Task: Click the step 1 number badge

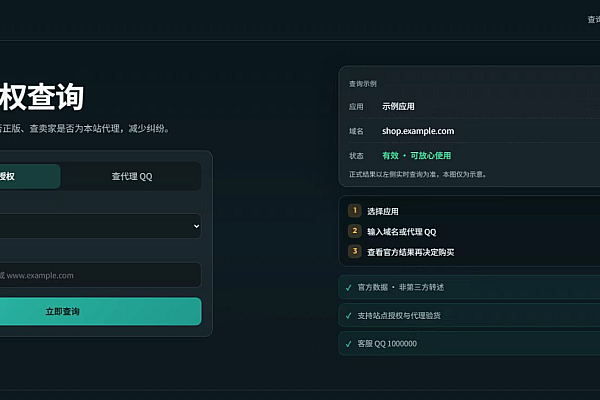Action: pyautogui.click(x=355, y=211)
